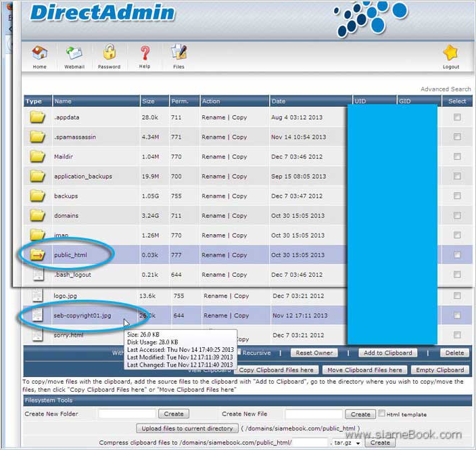The width and height of the screenshot is (476, 450).
Task: Enable the Html template checkbox
Action: pyautogui.click(x=382, y=413)
